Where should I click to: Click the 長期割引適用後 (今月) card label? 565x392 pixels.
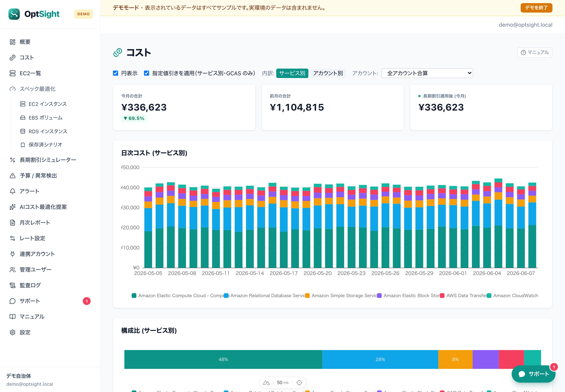pos(444,96)
